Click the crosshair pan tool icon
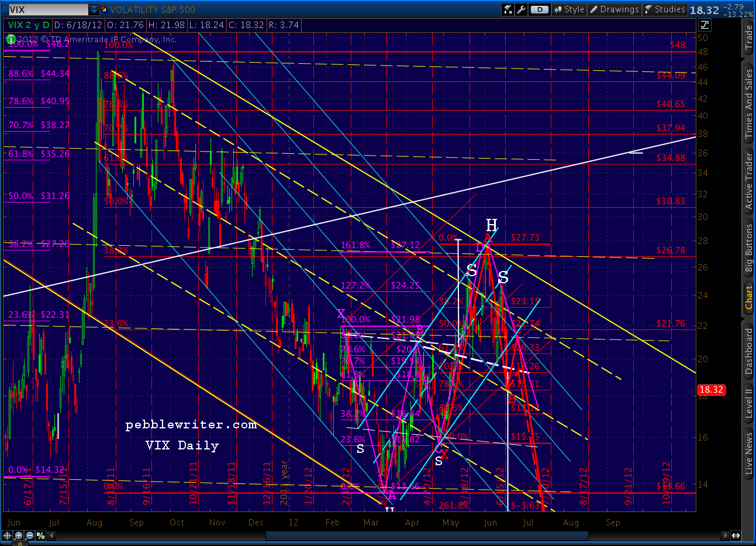This screenshot has width=756, height=546. (x=8, y=535)
